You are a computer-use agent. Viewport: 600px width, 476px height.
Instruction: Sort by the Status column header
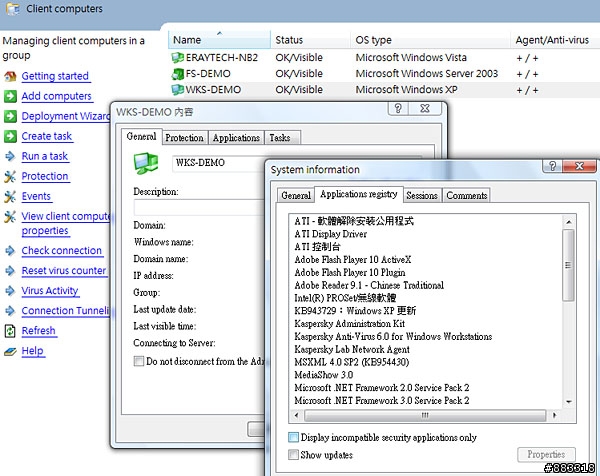tap(310, 40)
